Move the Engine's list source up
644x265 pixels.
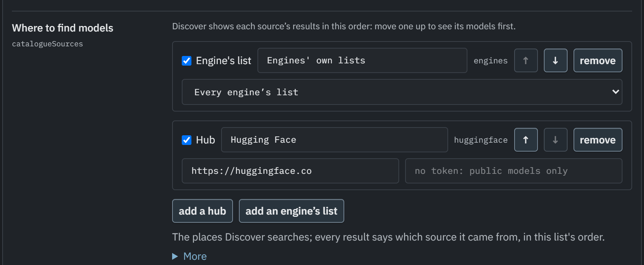(x=526, y=60)
